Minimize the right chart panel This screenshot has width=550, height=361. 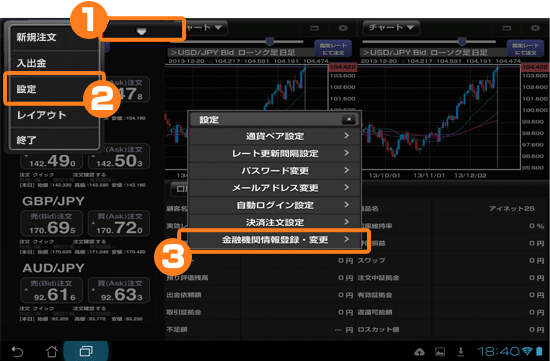click(507, 28)
